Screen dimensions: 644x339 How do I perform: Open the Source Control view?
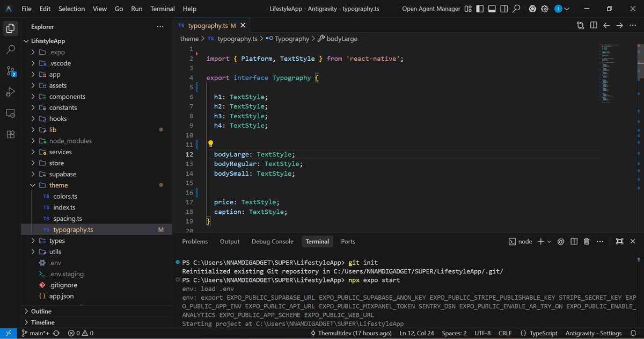point(10,70)
